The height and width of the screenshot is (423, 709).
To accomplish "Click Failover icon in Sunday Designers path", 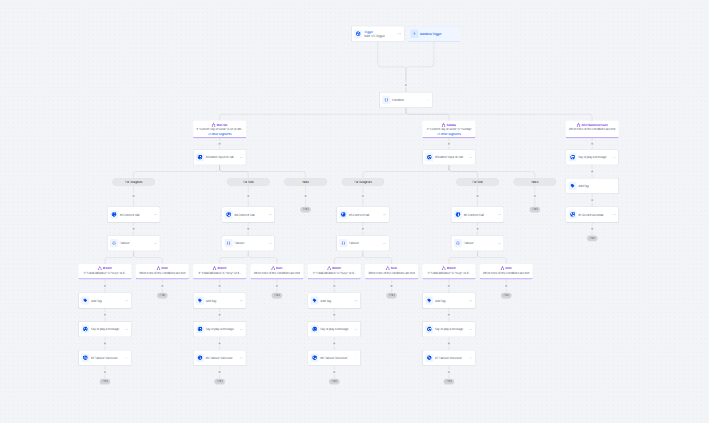I will [343, 243].
